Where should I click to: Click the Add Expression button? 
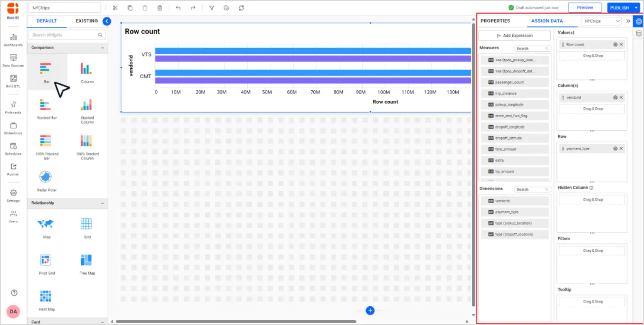click(514, 36)
